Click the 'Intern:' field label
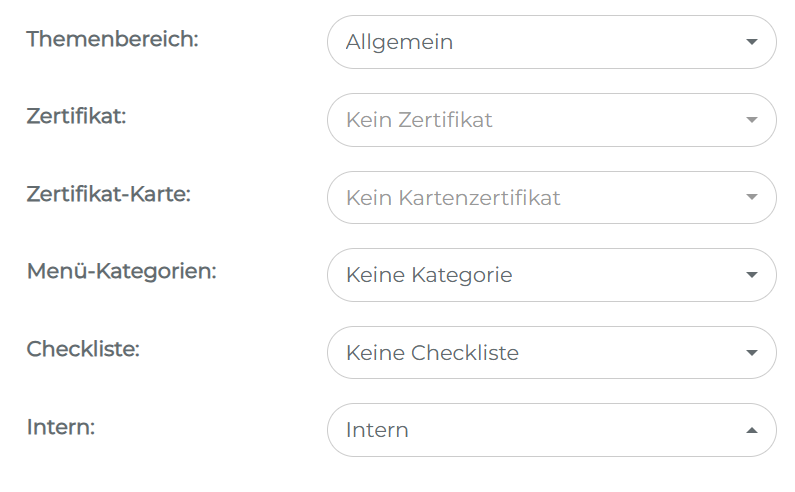795x492 pixels. 60,427
